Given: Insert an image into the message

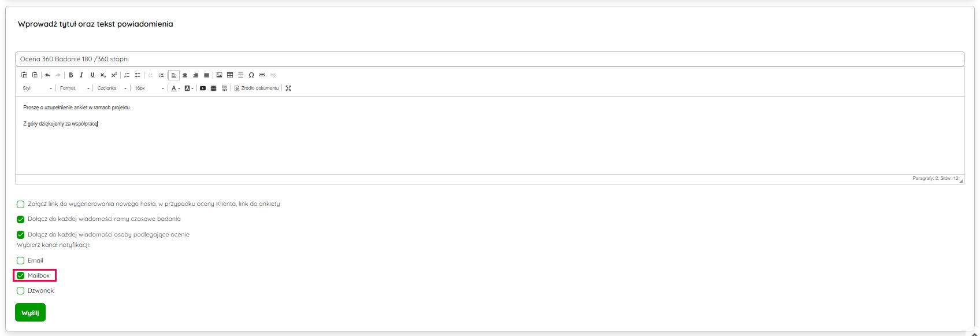Looking at the screenshot, I should click(219, 75).
